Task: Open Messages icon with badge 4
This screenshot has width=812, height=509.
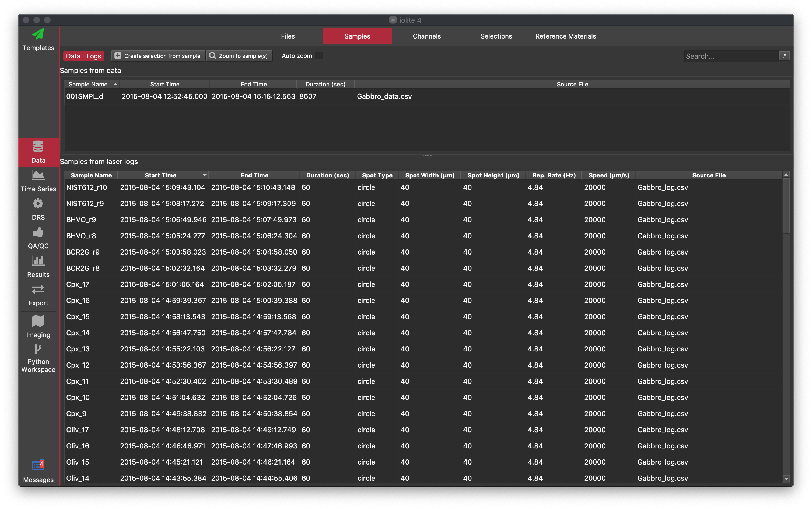Action: click(38, 465)
